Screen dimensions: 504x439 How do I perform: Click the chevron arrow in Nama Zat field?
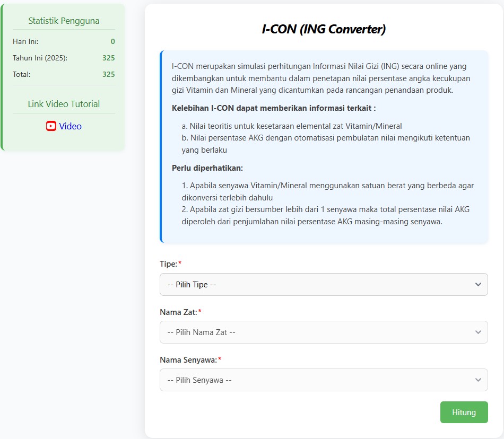coord(477,332)
